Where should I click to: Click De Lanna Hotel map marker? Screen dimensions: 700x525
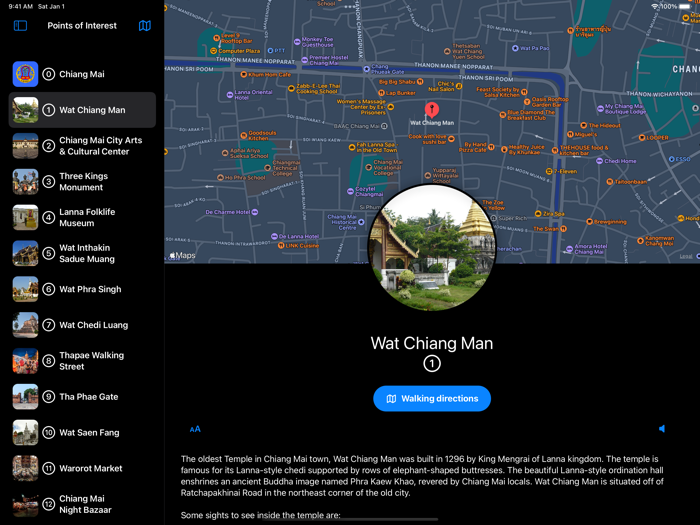(x=274, y=236)
